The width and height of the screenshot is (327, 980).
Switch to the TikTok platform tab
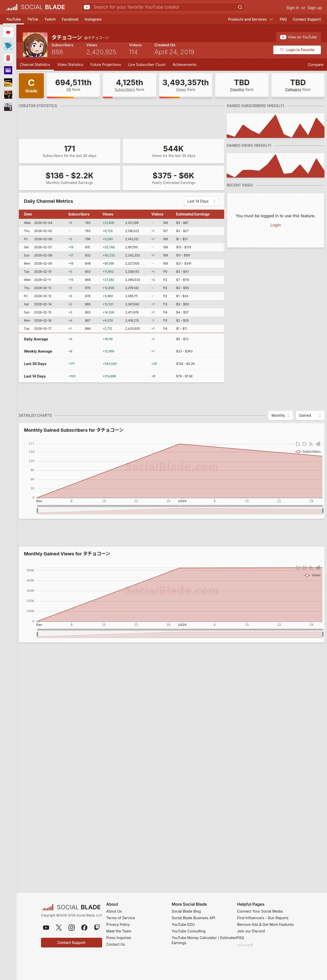32,19
